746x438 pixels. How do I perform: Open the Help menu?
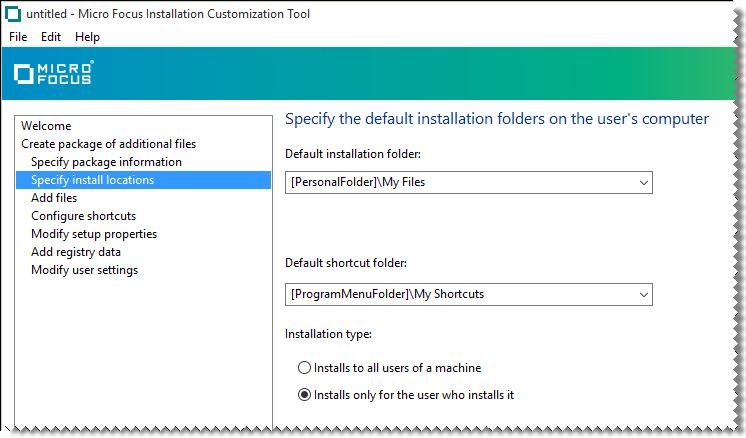pyautogui.click(x=87, y=37)
